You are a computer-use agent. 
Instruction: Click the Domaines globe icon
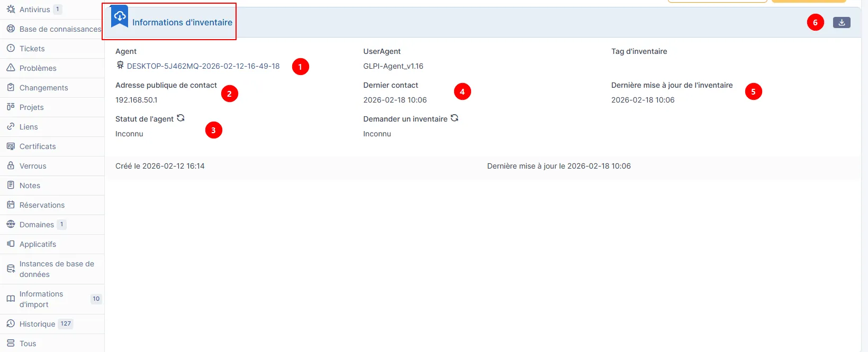pos(11,225)
